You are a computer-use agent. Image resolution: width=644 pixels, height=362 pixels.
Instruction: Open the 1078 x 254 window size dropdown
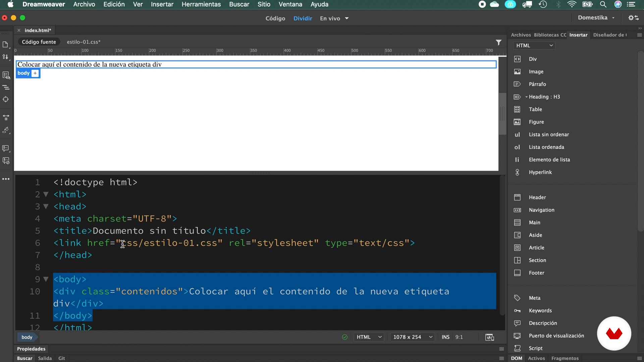tap(413, 337)
